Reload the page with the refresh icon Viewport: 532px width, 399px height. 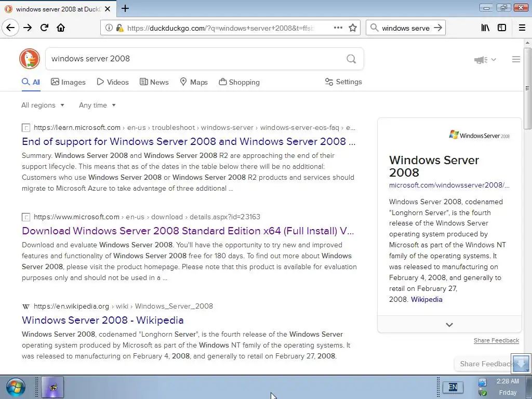coord(45,28)
